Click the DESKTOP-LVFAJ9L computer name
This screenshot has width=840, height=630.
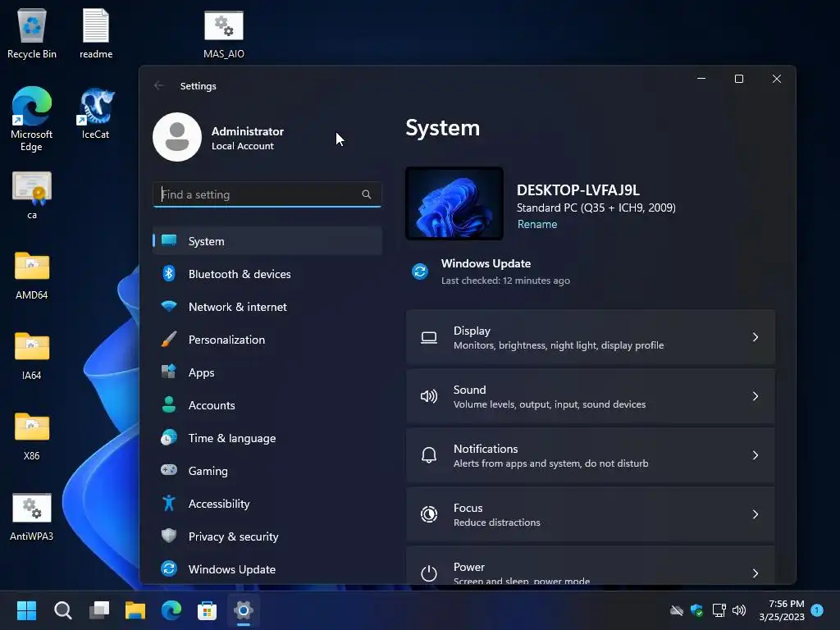[578, 190]
